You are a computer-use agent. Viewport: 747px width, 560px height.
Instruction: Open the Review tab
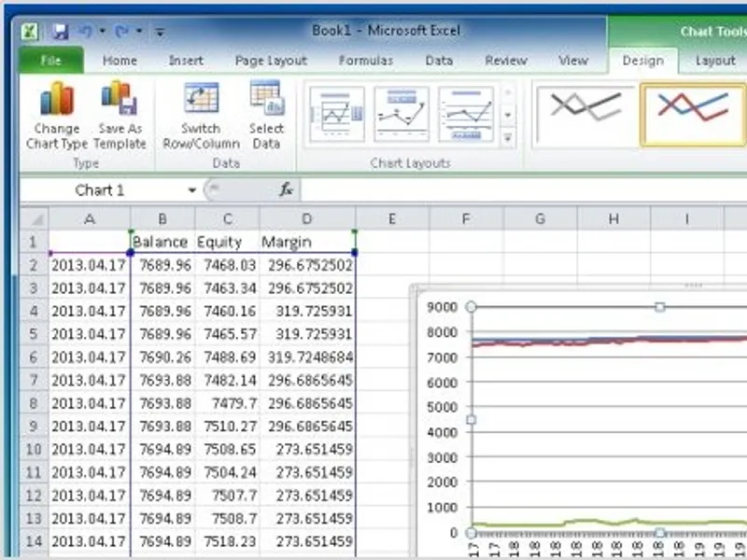pos(506,61)
